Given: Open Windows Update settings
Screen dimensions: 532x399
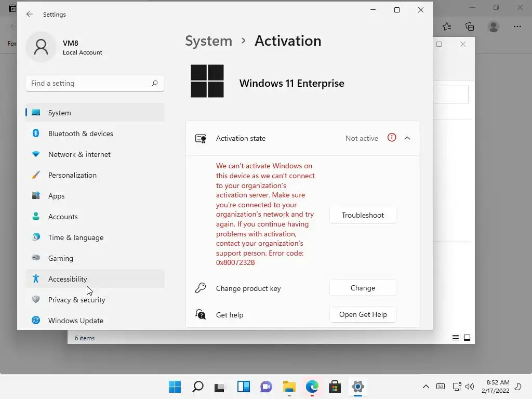Looking at the screenshot, I should pyautogui.click(x=95, y=321).
